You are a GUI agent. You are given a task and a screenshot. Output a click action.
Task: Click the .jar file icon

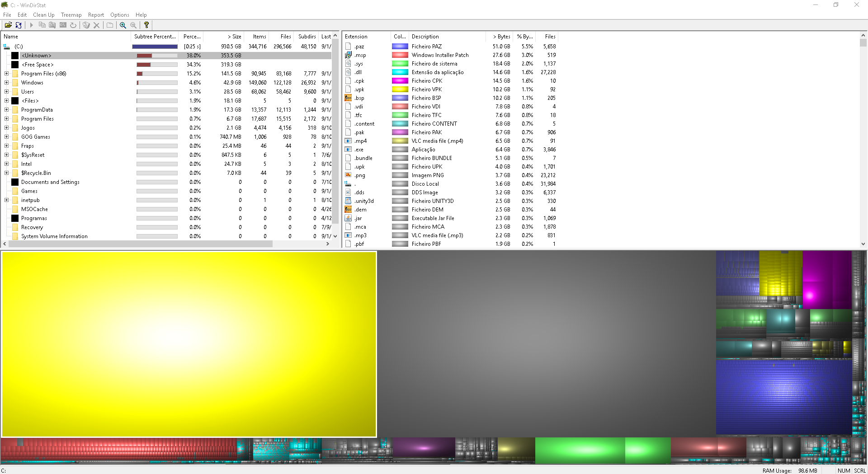tap(348, 218)
